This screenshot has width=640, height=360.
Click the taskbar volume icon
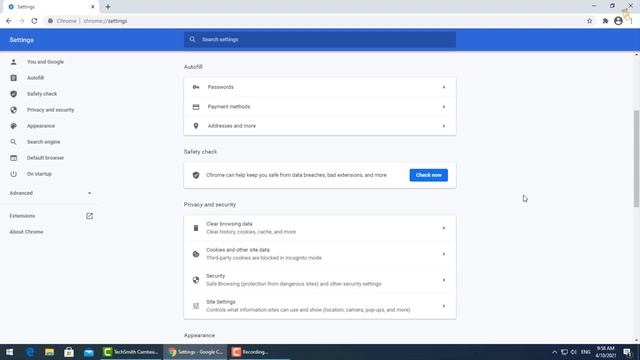(x=573, y=352)
